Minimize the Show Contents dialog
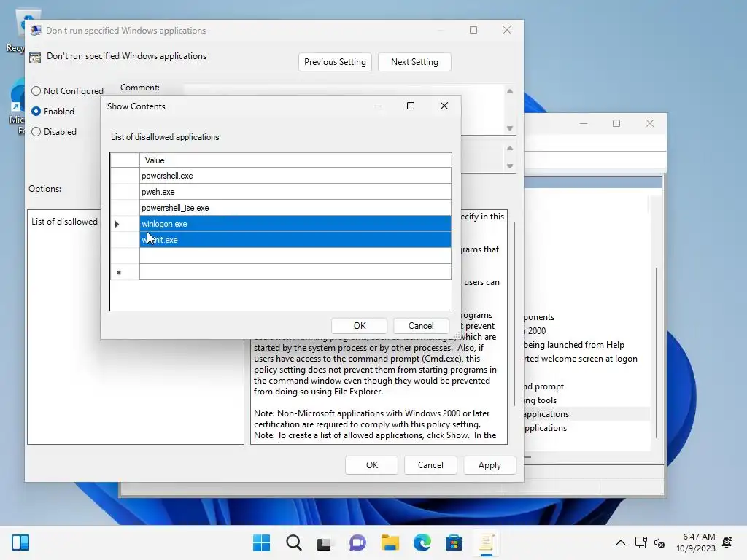This screenshot has height=560, width=747. [x=378, y=106]
